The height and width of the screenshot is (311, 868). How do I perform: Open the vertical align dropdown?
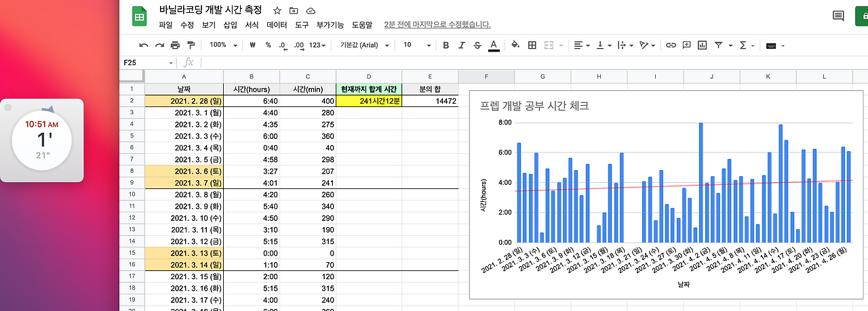tap(604, 45)
